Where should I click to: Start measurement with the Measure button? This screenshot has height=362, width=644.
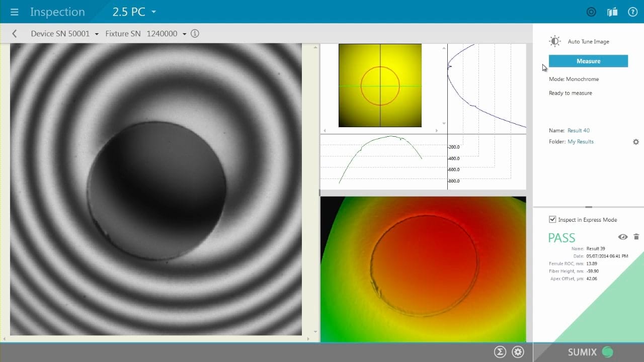[x=588, y=61]
